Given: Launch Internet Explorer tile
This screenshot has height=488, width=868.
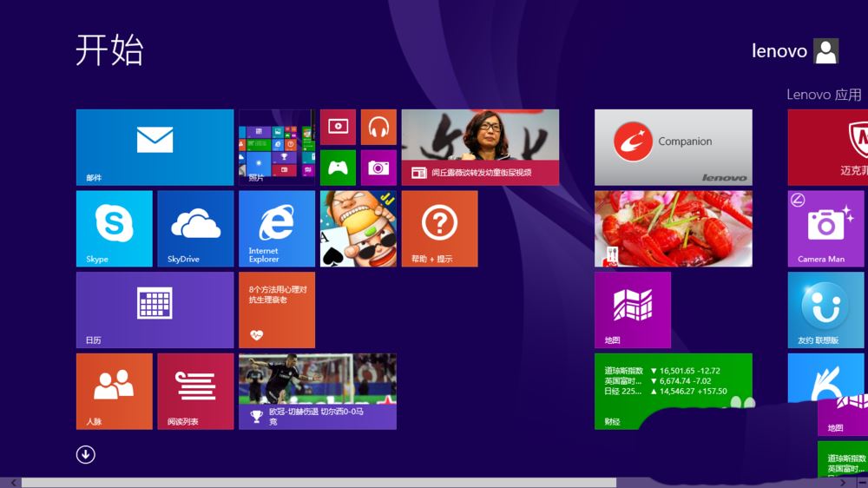Looking at the screenshot, I should [277, 228].
